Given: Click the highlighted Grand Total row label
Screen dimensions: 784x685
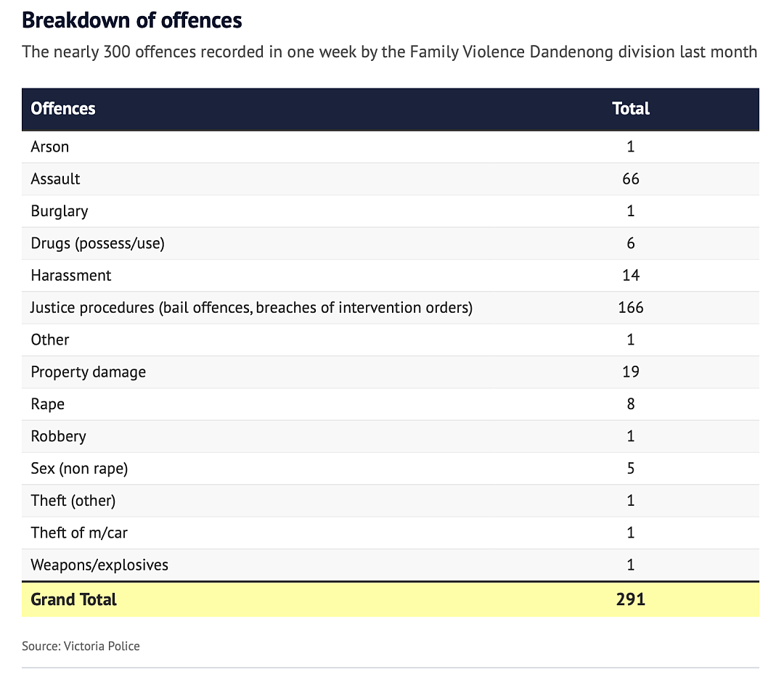Looking at the screenshot, I should click(x=73, y=599).
